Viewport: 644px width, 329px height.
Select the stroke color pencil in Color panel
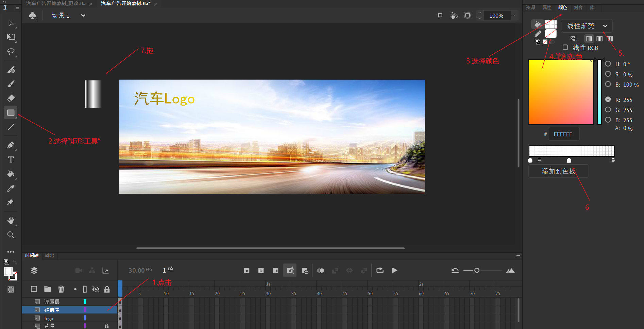[x=538, y=34]
